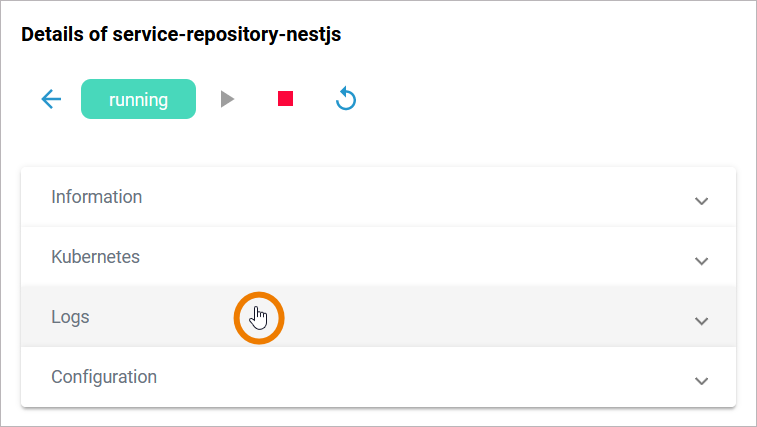The height and width of the screenshot is (427, 757).
Task: Stop the service with the red square
Action: (286, 99)
